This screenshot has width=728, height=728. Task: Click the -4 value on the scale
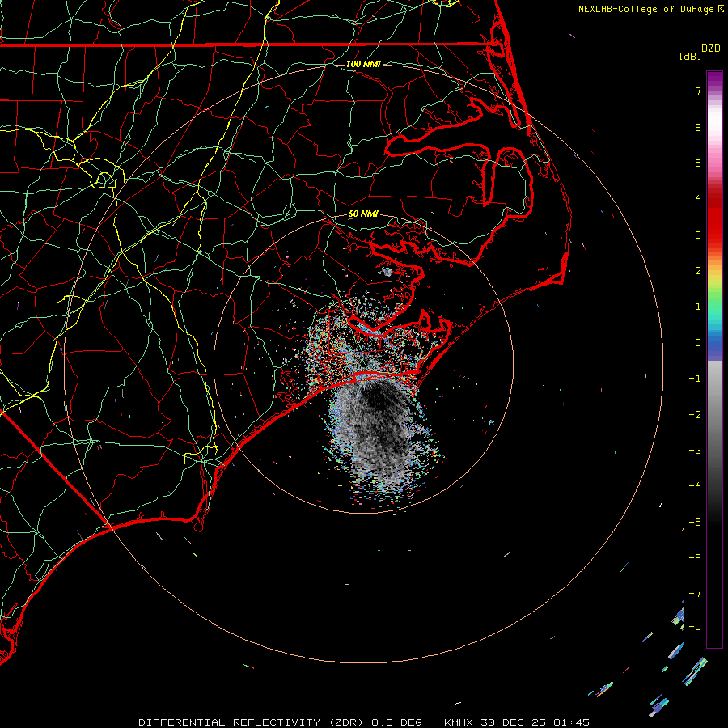click(x=695, y=486)
